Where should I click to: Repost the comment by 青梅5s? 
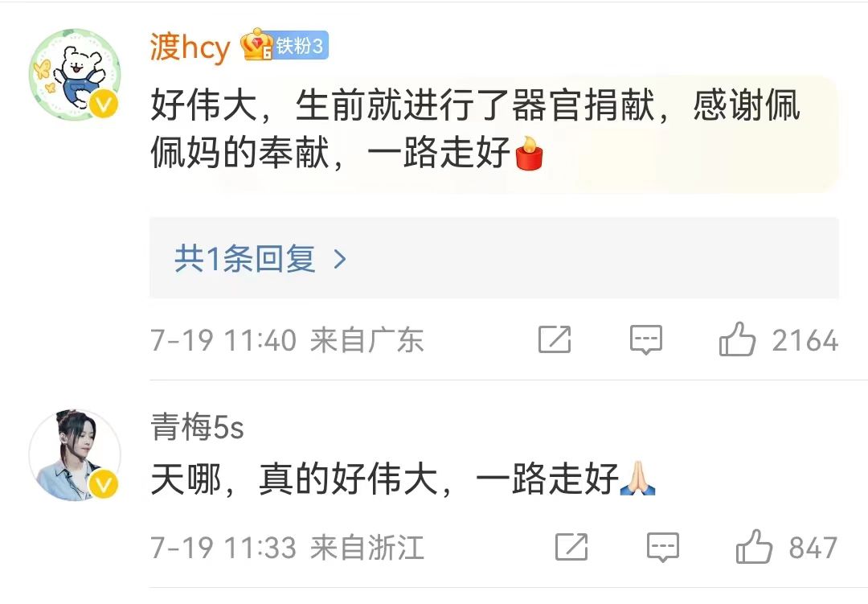pos(571,547)
